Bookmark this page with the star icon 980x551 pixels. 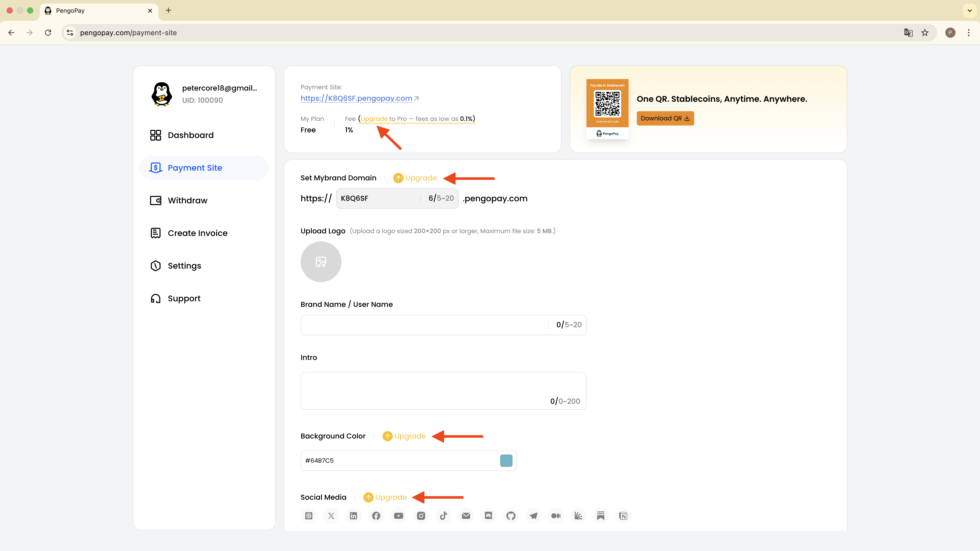coord(925,33)
